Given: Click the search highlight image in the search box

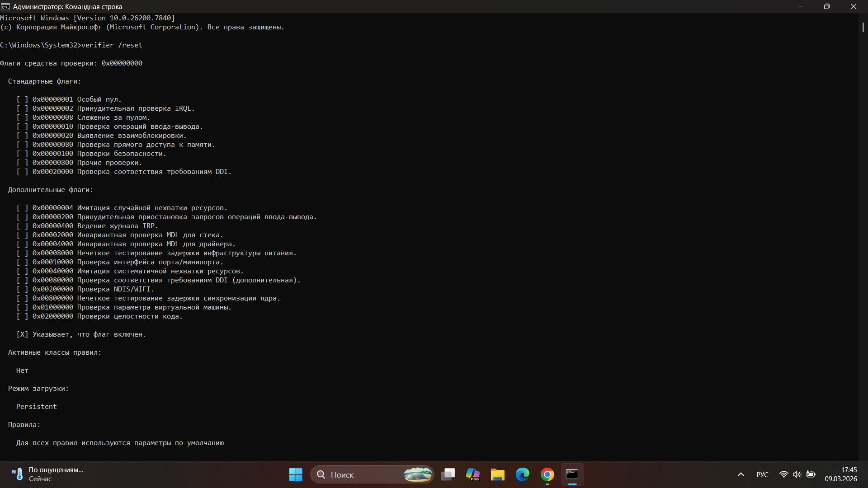Looking at the screenshot, I should coord(418,474).
